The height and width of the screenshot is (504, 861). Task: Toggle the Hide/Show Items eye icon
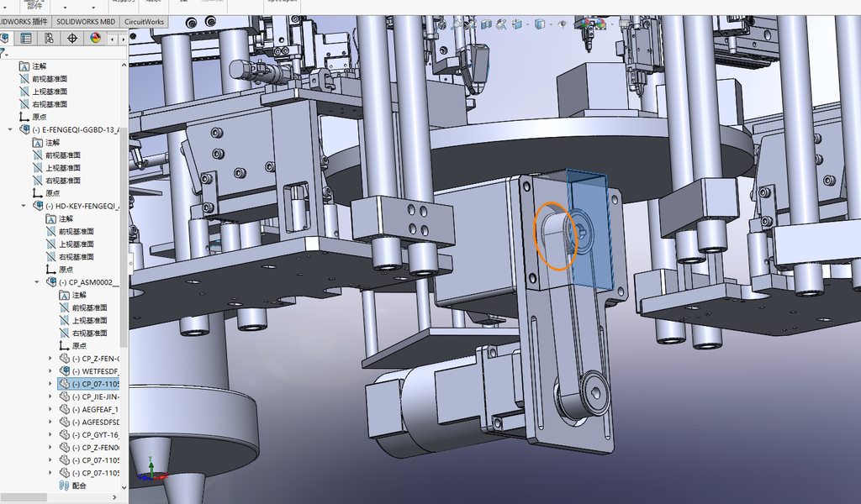click(563, 24)
